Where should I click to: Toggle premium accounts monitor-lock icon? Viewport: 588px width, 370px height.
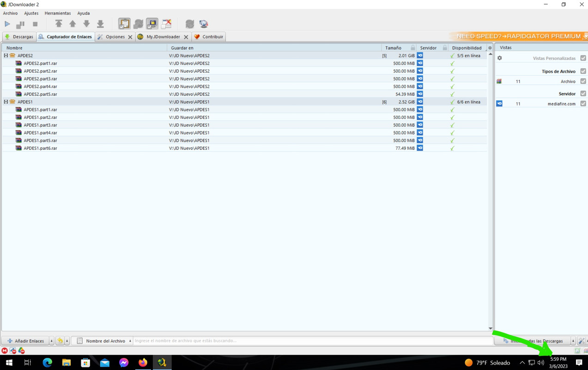152,24
